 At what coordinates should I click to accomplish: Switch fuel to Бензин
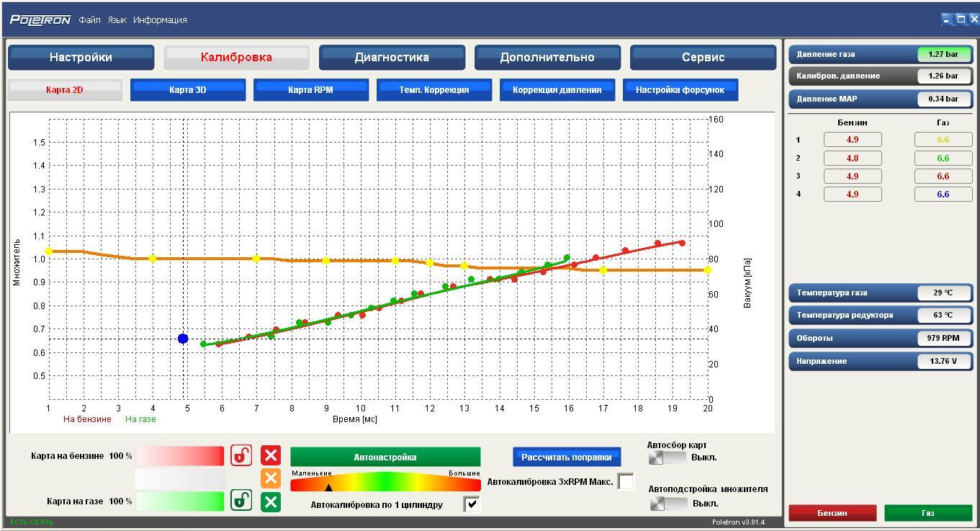click(x=832, y=513)
